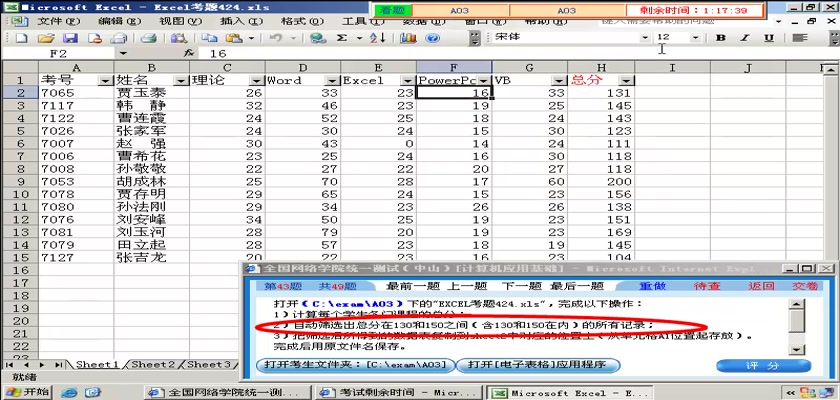Open the Chart Wizard icon

[408, 38]
